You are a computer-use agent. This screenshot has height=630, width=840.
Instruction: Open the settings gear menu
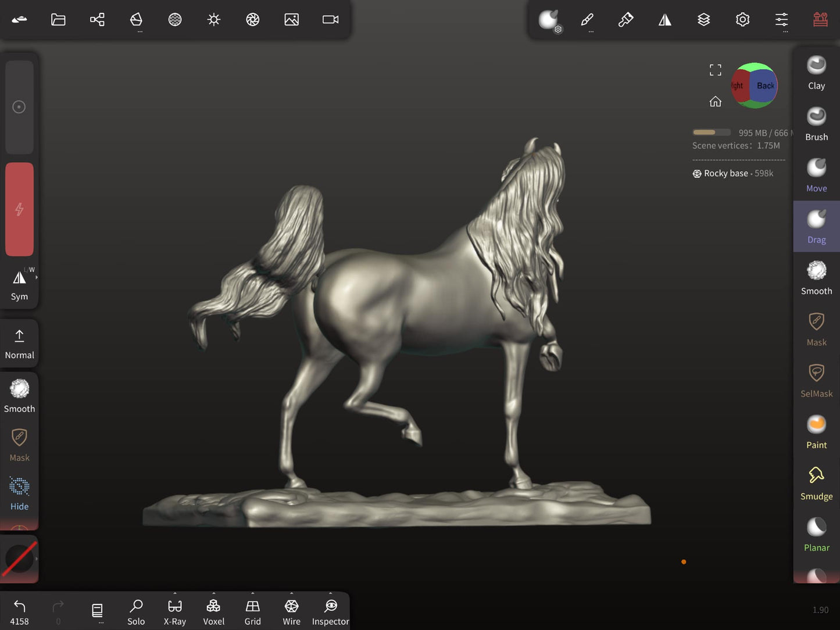point(742,19)
